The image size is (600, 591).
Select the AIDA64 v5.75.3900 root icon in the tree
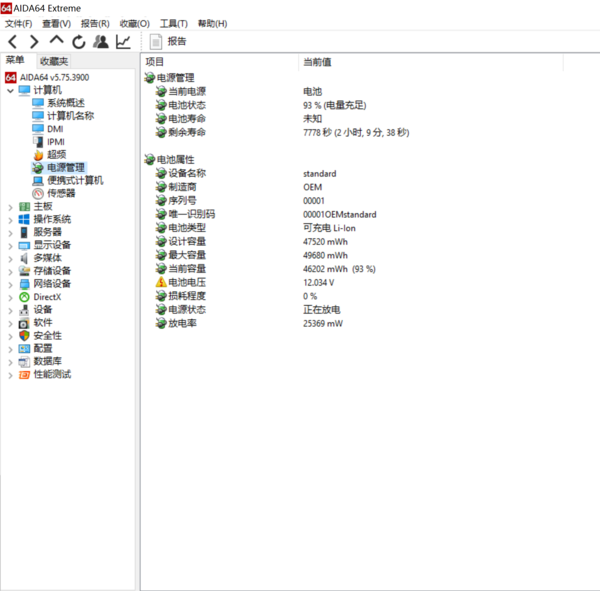click(10, 77)
